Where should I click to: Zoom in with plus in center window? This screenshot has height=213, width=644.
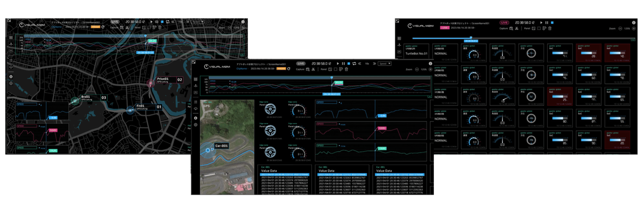click(x=430, y=69)
